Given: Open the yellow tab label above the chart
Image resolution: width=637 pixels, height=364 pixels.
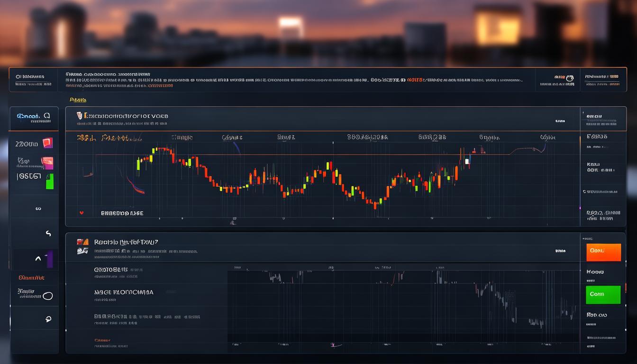Looking at the screenshot, I should coord(78,100).
